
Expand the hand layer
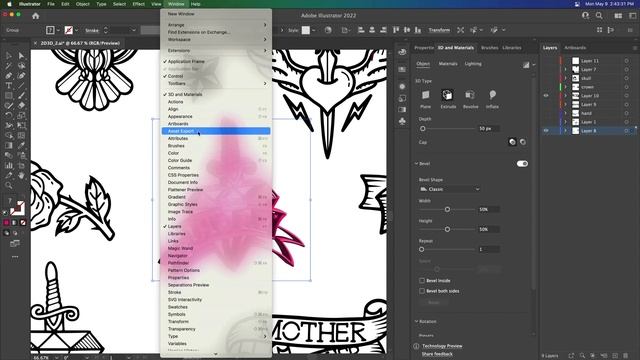[x=566, y=113]
